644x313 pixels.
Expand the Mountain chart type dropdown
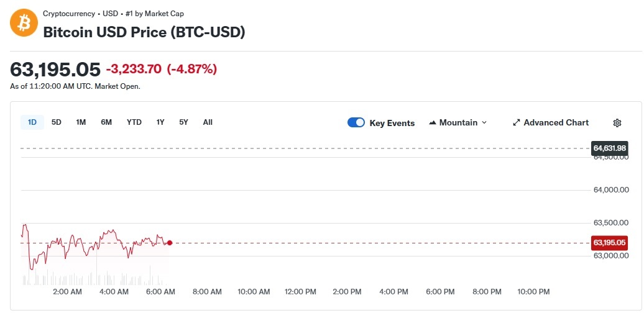(458, 122)
